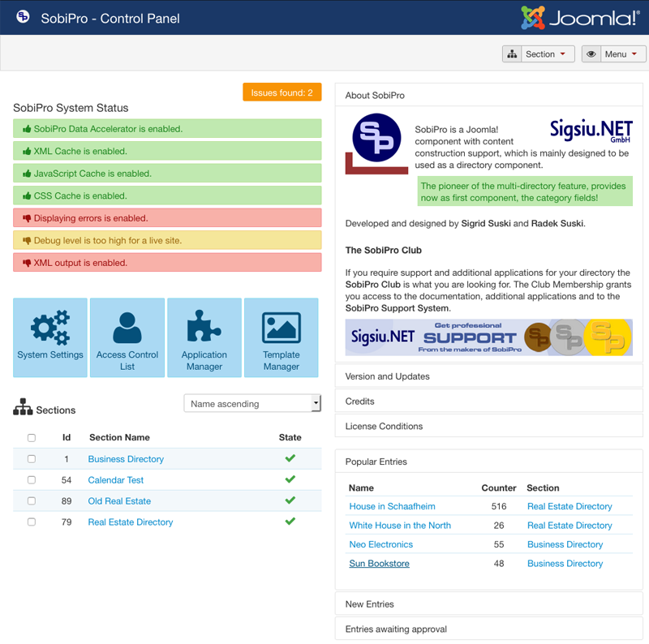Expand the Version and Updates panel
The width and height of the screenshot is (649, 644).
(x=388, y=376)
